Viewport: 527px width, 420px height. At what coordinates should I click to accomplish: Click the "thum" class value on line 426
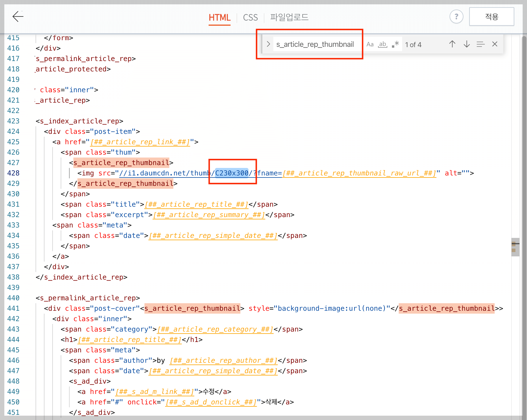pos(123,152)
